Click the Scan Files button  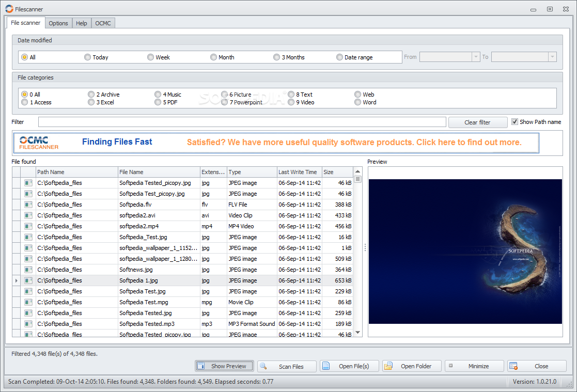coord(287,366)
